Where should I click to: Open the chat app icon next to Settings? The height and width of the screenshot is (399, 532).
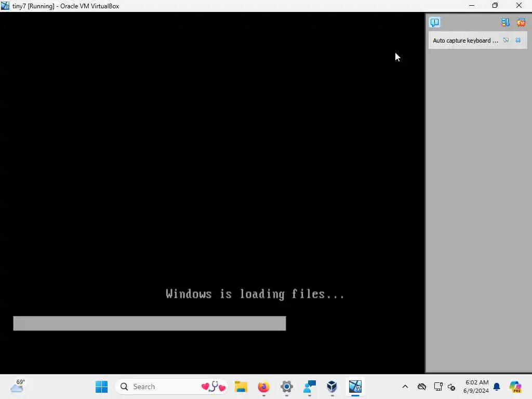pyautogui.click(x=310, y=387)
